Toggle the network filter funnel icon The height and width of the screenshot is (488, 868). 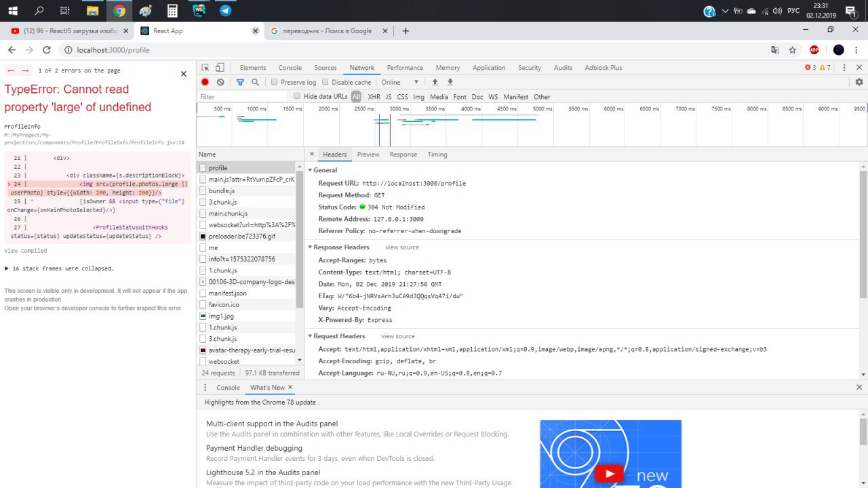pos(240,82)
